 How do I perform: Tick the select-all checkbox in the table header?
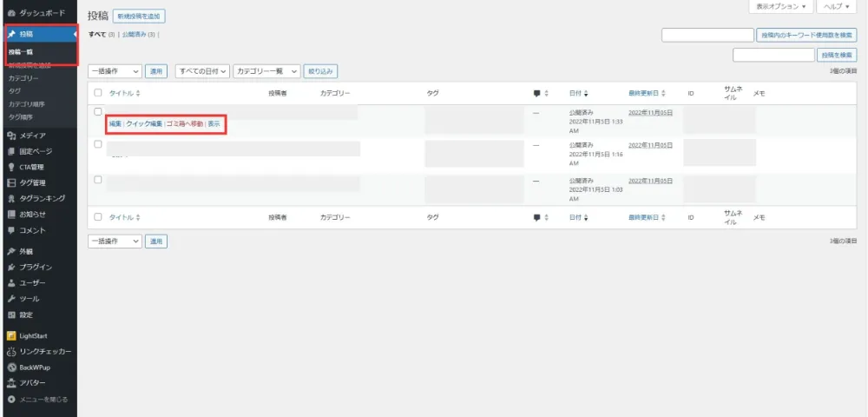[x=98, y=93]
